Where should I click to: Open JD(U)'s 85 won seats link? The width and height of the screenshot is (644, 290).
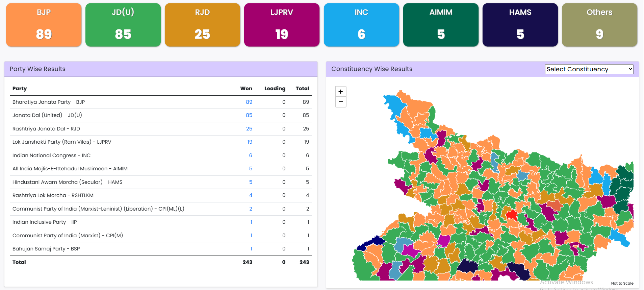(x=249, y=115)
